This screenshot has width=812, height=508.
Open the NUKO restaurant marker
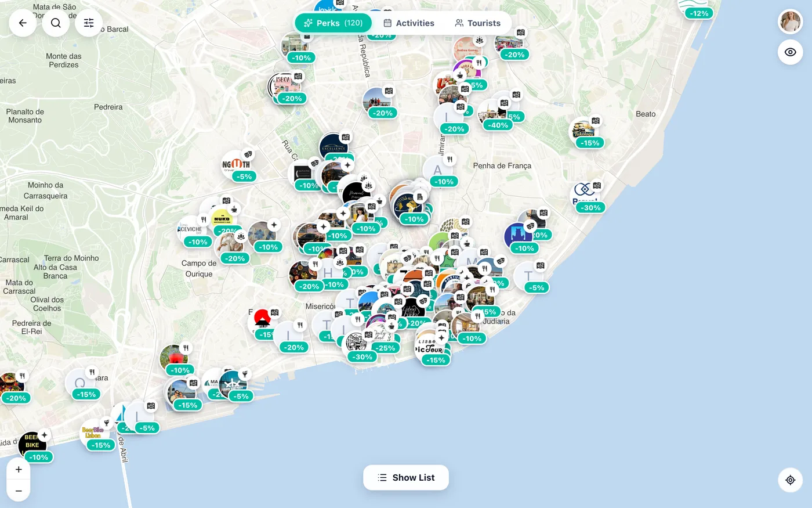222,219
